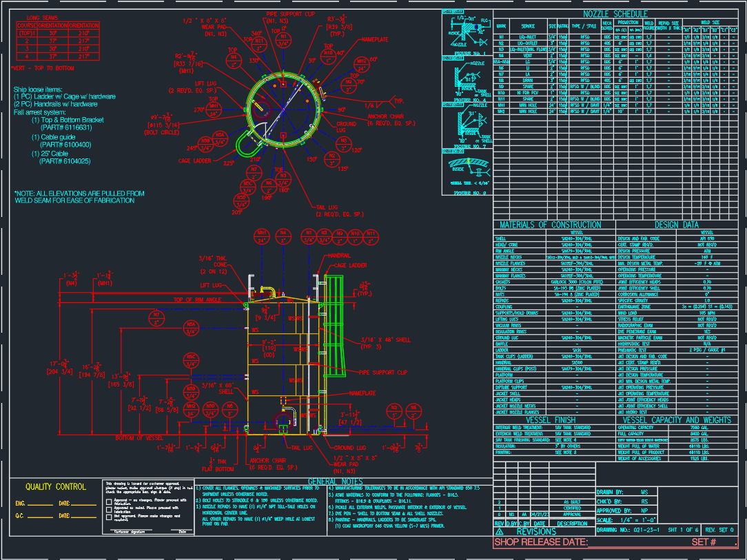The width and height of the screenshot is (747, 560).
Task: Select the 'DRAWING NO.: 021-23-1' text
Action: 628,530
